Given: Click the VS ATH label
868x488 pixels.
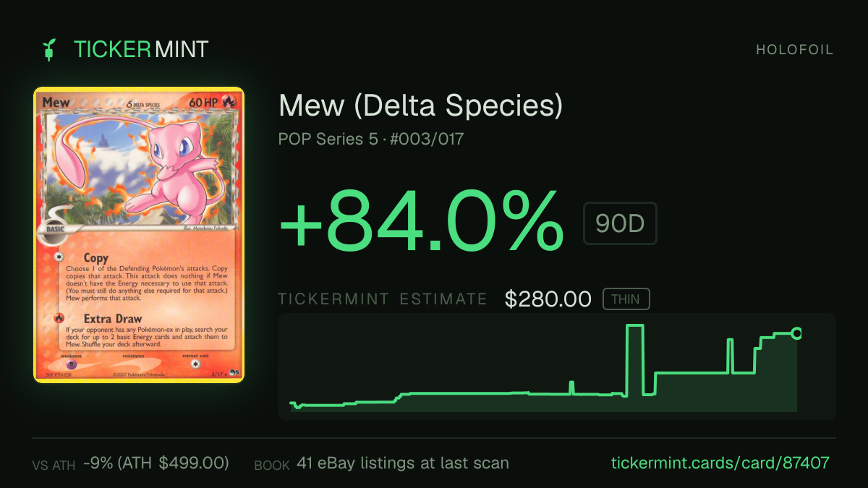Looking at the screenshot, I should [54, 465].
